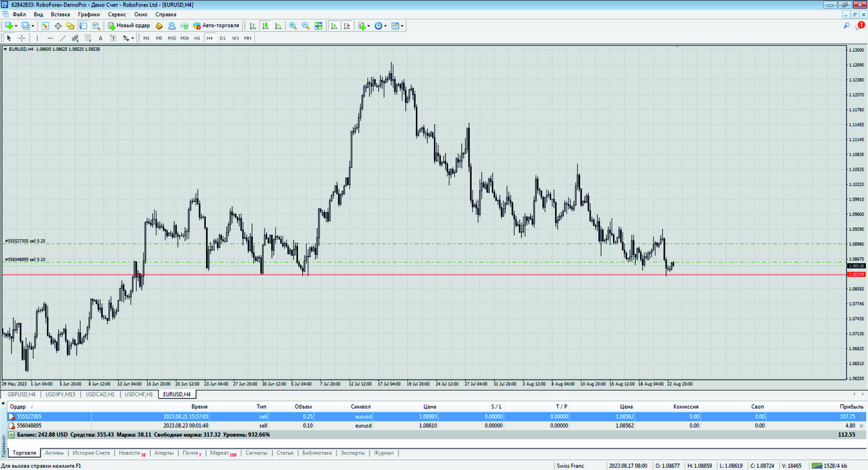Select the crosshair cursor tool
The width and height of the screenshot is (868, 470).
tap(22, 38)
